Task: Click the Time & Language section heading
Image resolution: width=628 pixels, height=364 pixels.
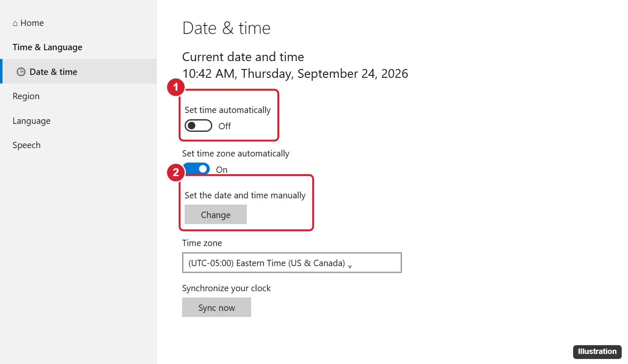Action: coord(47,47)
